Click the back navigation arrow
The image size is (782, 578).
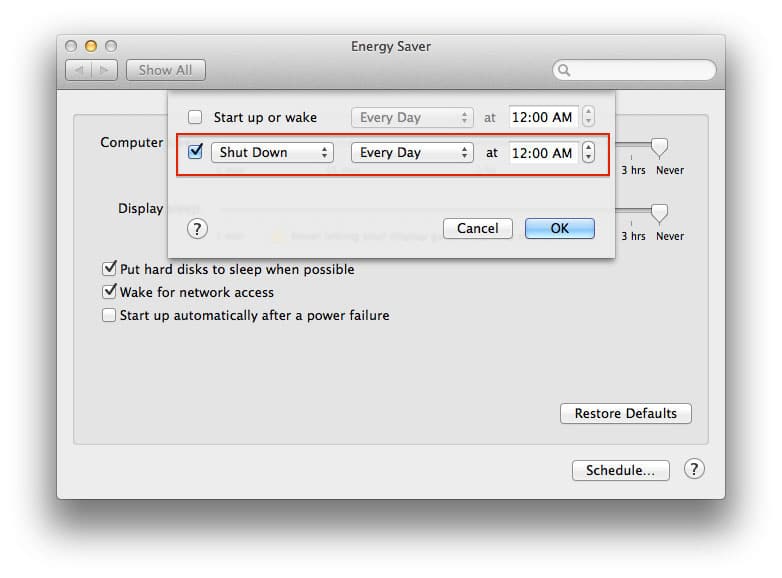coord(79,70)
